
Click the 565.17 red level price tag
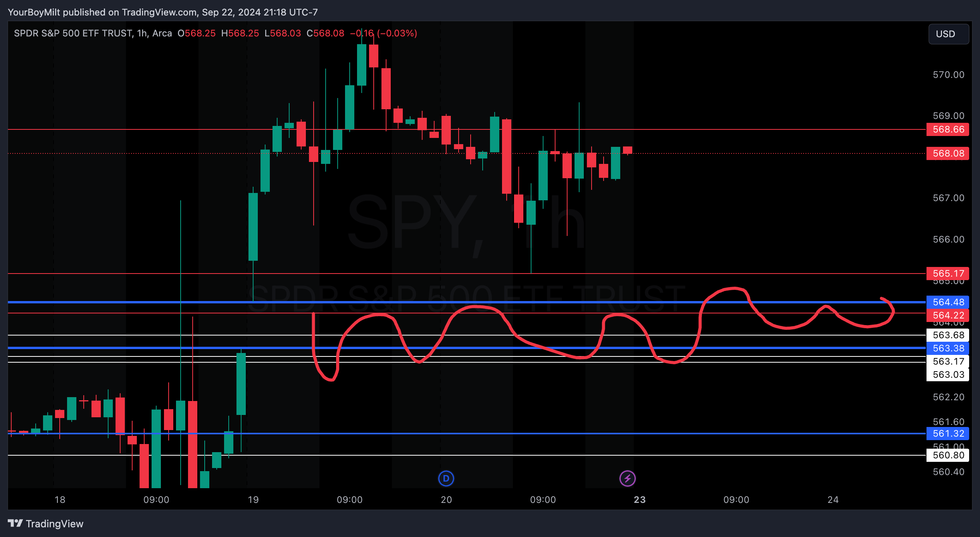click(947, 273)
